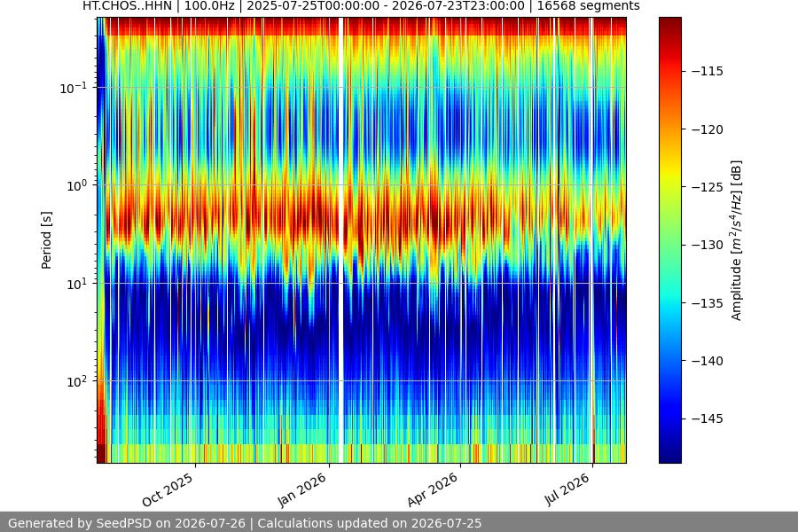Click the -125 colorbar tick label
The width and height of the screenshot is (798, 532).
708,187
